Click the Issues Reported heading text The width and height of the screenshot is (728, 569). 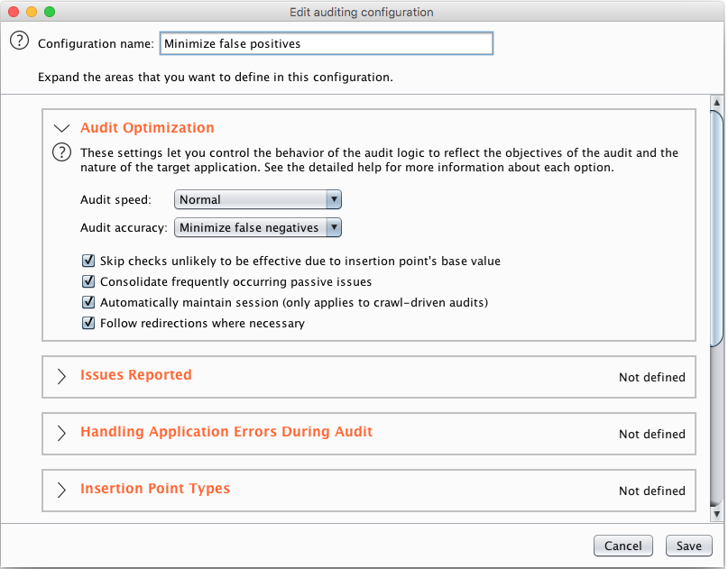135,374
